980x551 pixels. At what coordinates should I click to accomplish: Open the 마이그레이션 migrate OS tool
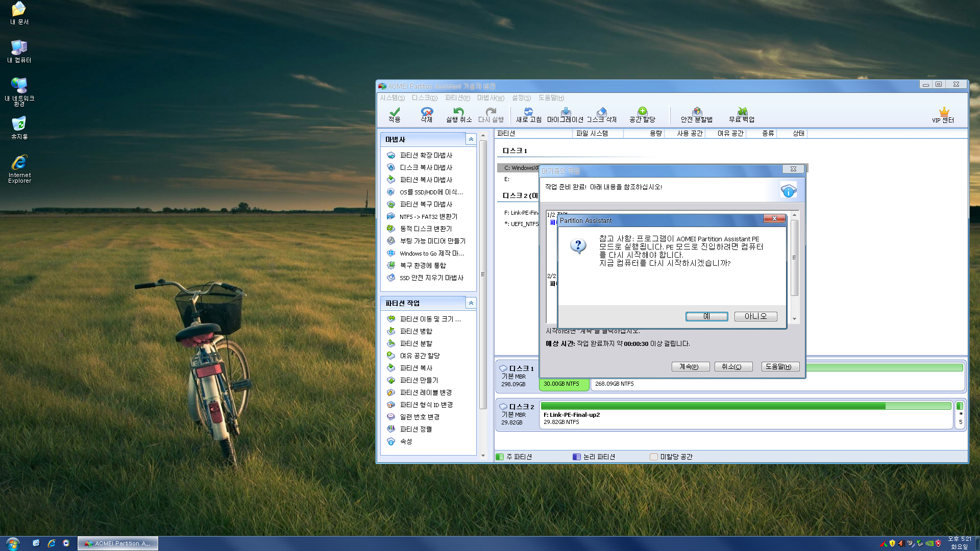point(565,115)
